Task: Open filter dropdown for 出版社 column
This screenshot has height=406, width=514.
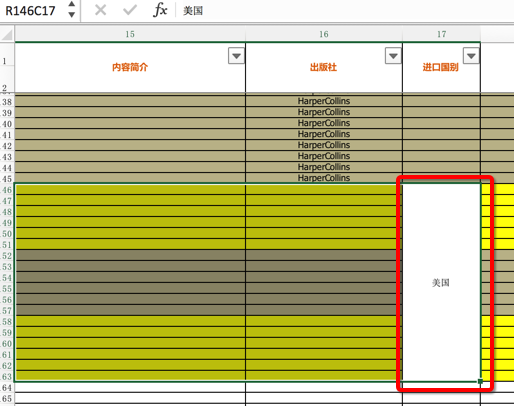Action: (393, 56)
